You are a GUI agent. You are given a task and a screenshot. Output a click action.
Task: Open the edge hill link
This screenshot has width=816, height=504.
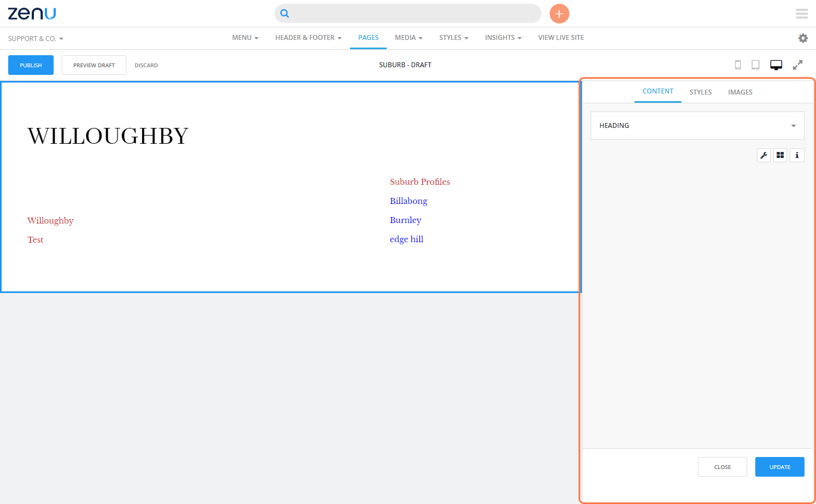[x=406, y=239]
